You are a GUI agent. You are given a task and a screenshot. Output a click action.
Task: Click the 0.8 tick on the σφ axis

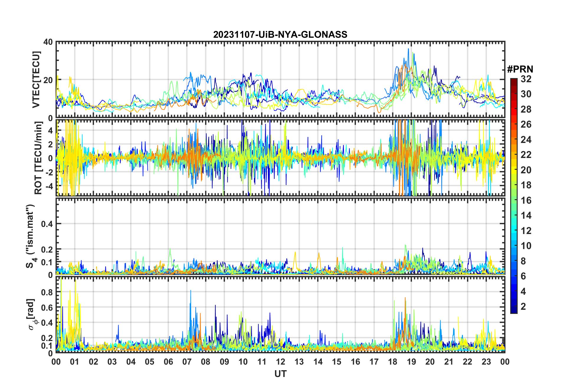pos(47,292)
